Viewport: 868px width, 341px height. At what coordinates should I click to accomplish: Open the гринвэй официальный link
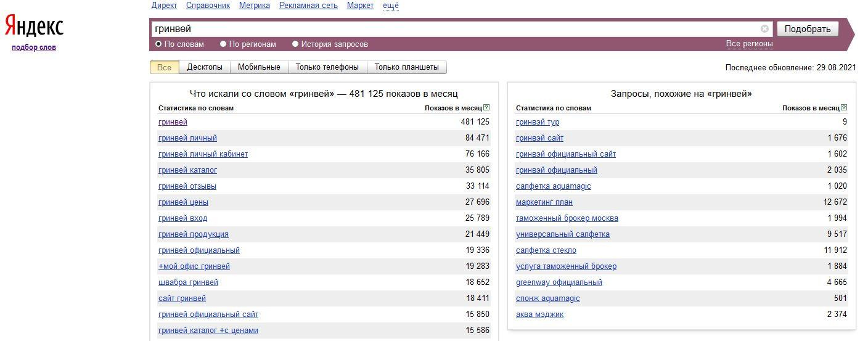(557, 170)
